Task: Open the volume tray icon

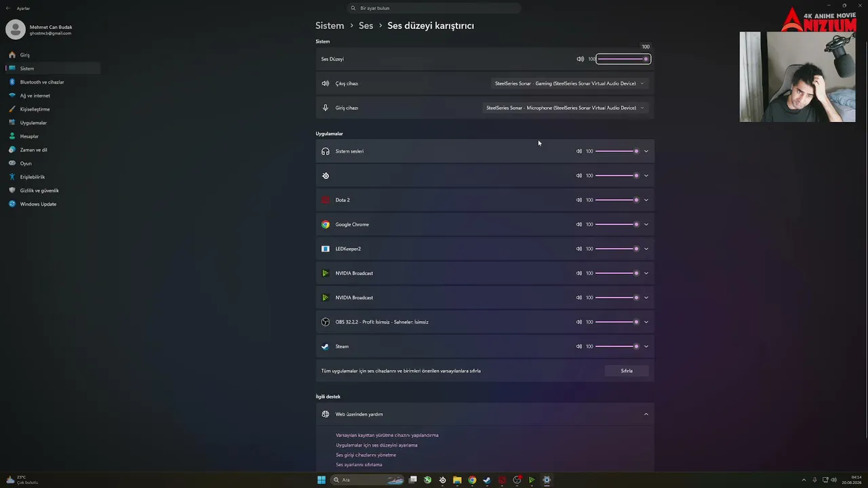Action: coord(833,480)
